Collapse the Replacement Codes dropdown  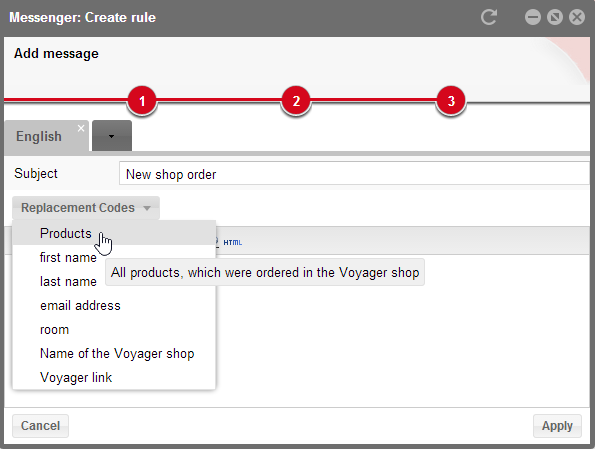(x=86, y=208)
